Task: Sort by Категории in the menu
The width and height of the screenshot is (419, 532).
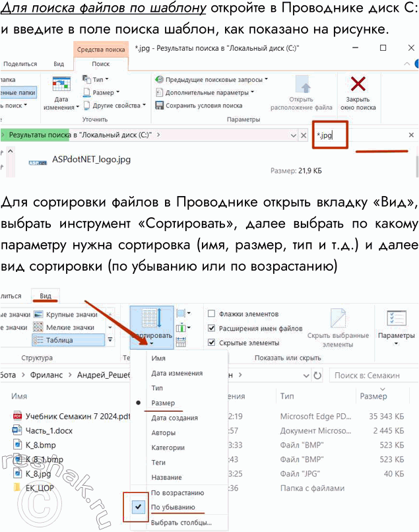Action: click(x=168, y=448)
